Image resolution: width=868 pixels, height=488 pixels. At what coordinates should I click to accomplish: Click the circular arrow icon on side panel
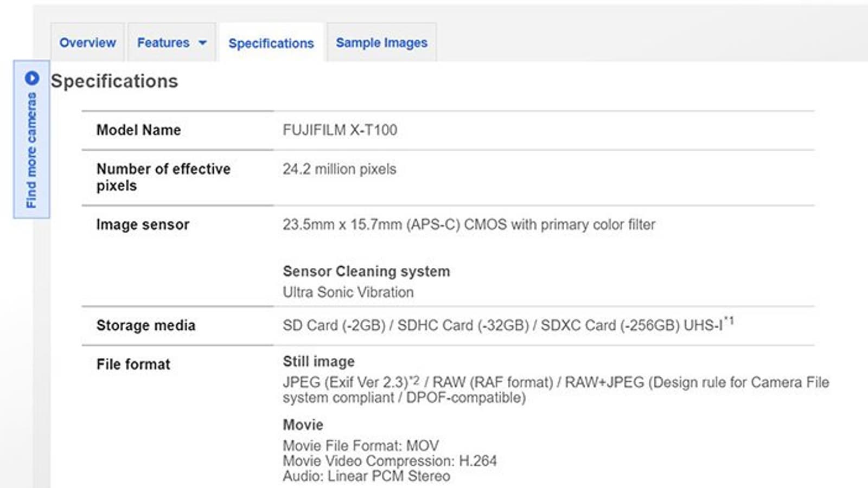(32, 78)
